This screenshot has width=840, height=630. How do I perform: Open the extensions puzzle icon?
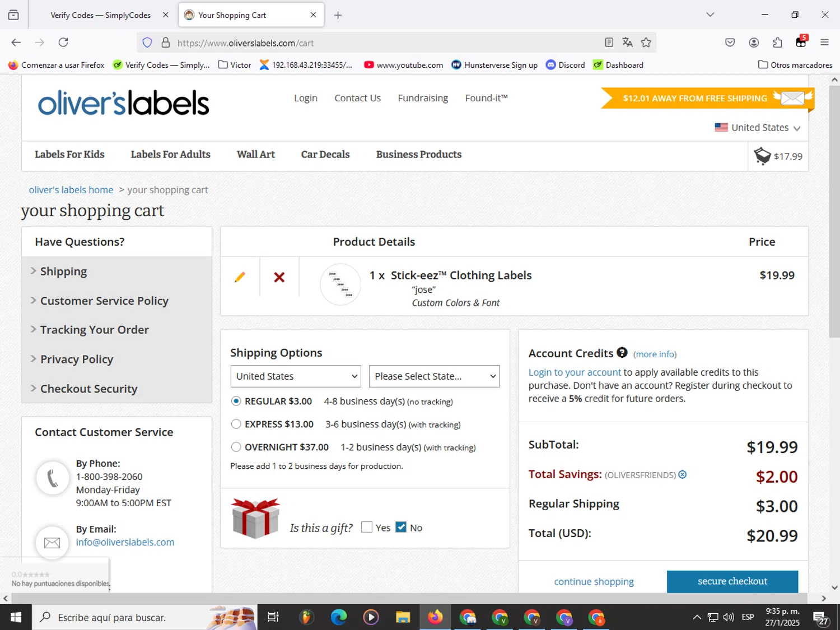777,43
